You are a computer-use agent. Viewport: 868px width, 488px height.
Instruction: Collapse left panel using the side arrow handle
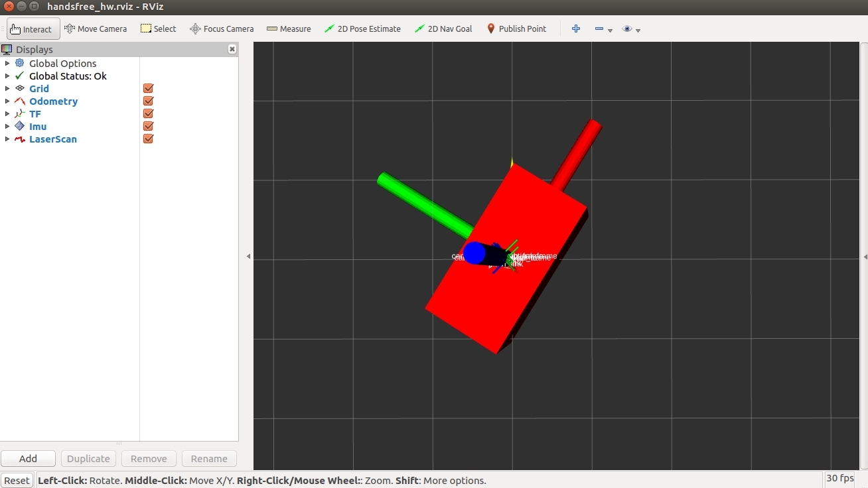(248, 256)
